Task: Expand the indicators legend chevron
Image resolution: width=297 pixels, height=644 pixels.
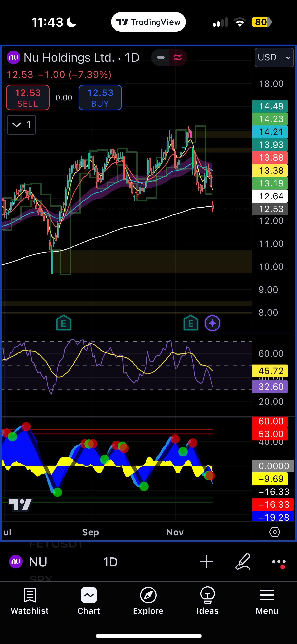Action: (21, 125)
